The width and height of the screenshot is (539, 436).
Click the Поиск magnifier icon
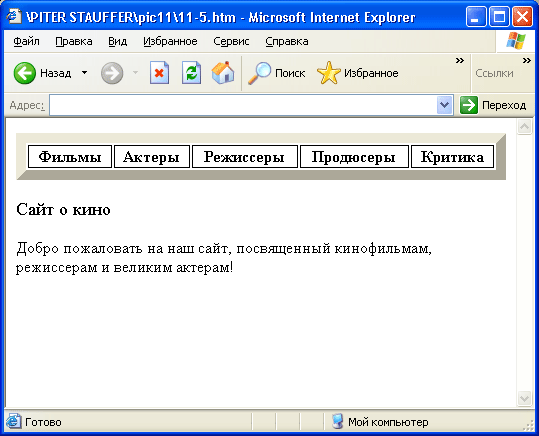[260, 73]
